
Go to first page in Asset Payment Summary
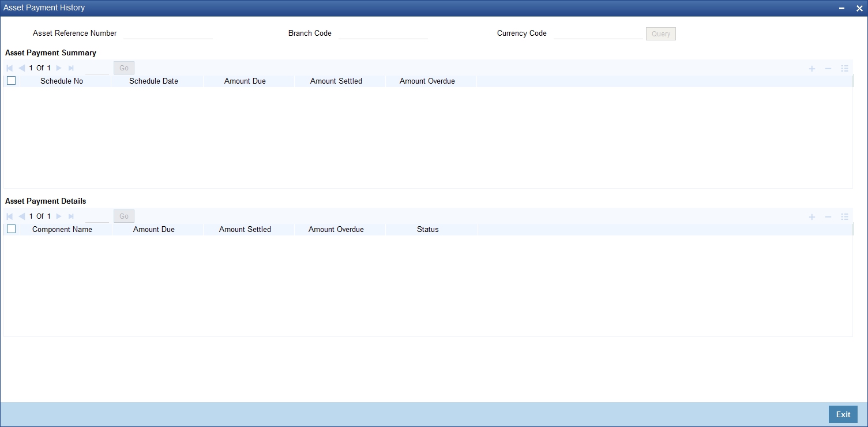point(9,68)
